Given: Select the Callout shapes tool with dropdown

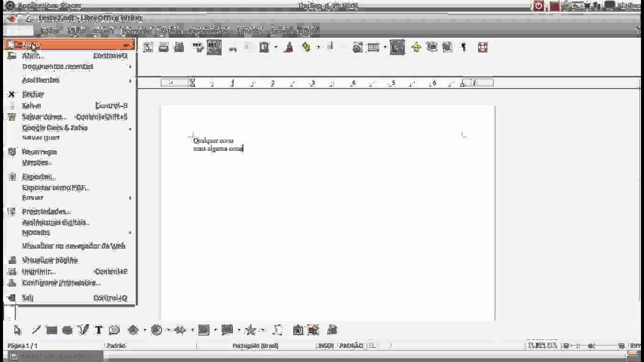Looking at the screenshot, I should [x=227, y=330].
